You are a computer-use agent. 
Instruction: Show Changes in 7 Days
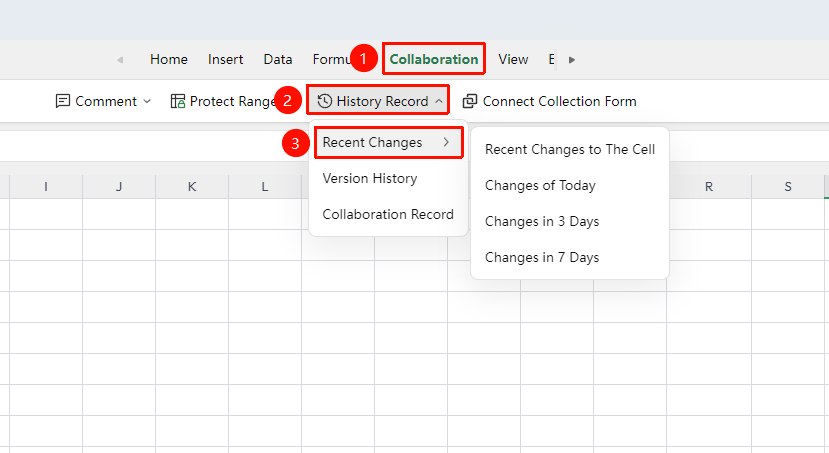click(542, 257)
